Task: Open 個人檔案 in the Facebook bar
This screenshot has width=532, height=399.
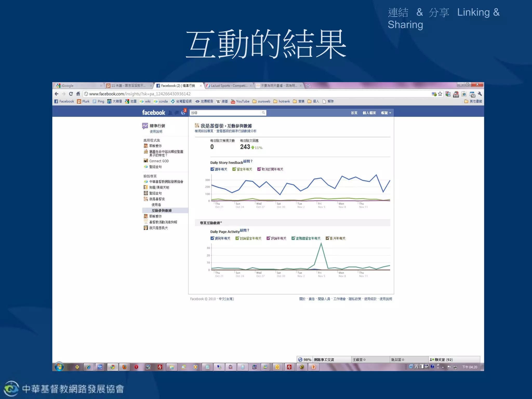Action: [x=369, y=113]
